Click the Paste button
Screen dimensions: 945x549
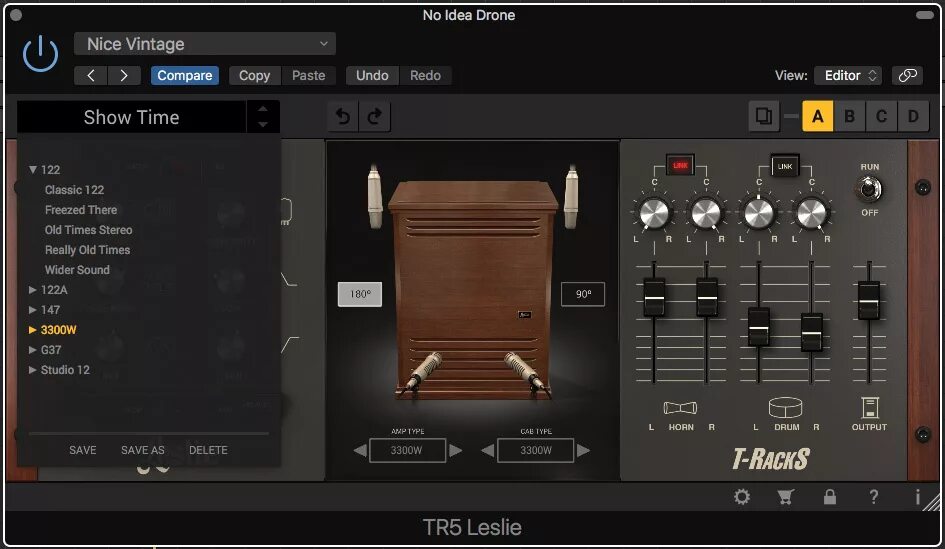point(309,75)
